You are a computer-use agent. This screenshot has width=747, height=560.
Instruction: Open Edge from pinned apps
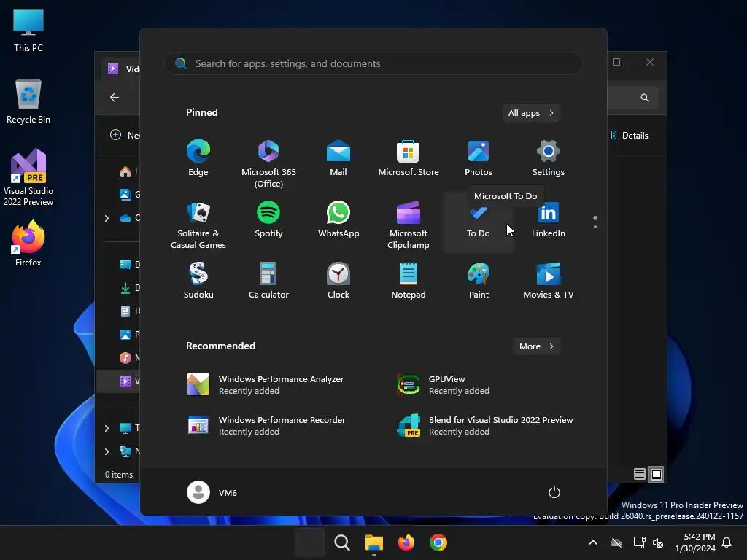tap(198, 158)
